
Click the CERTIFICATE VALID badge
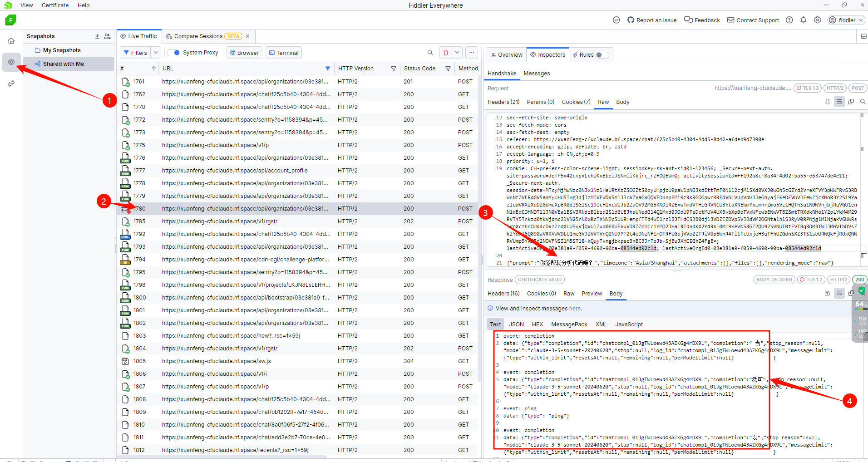click(x=540, y=280)
